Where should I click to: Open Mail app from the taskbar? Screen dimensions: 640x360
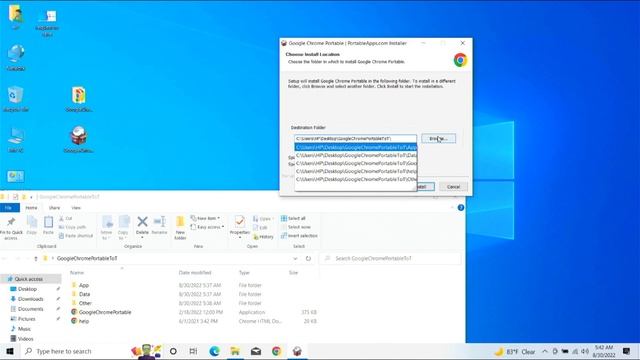[256, 351]
